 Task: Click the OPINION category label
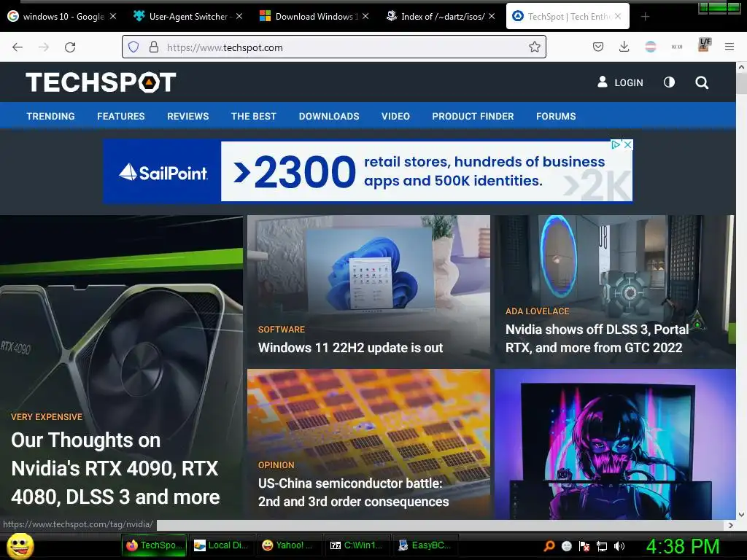pos(276,465)
